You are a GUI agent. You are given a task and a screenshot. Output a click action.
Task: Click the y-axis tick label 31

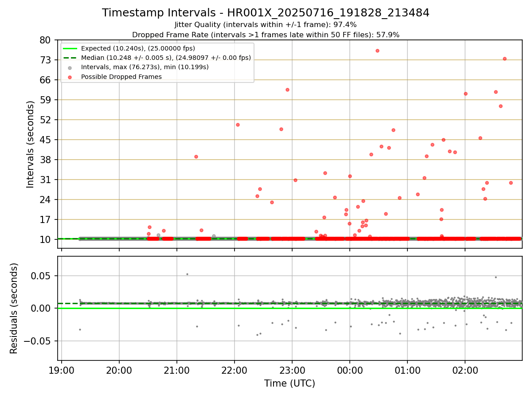tap(46, 180)
